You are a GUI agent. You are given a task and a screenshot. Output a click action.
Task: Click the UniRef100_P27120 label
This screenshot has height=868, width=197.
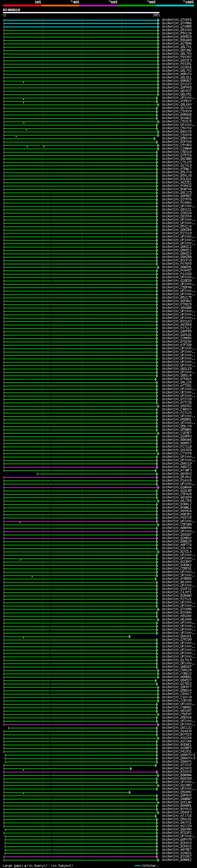click(x=177, y=413)
